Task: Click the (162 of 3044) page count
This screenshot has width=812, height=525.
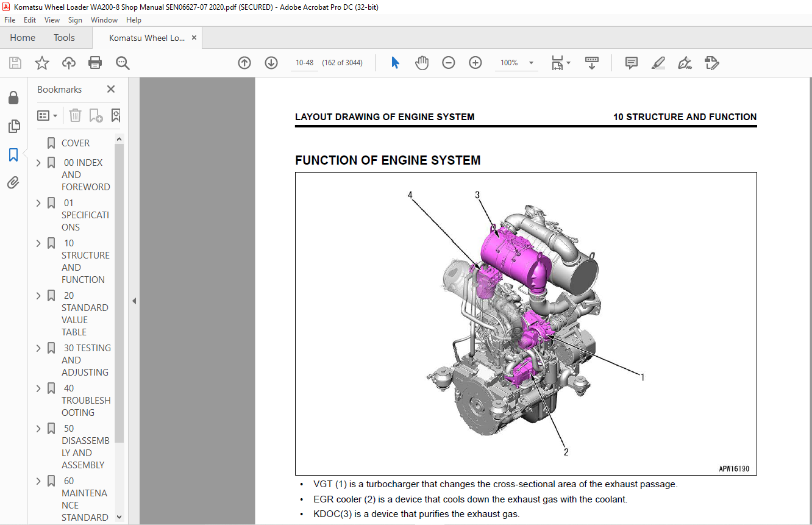Action: coord(343,63)
